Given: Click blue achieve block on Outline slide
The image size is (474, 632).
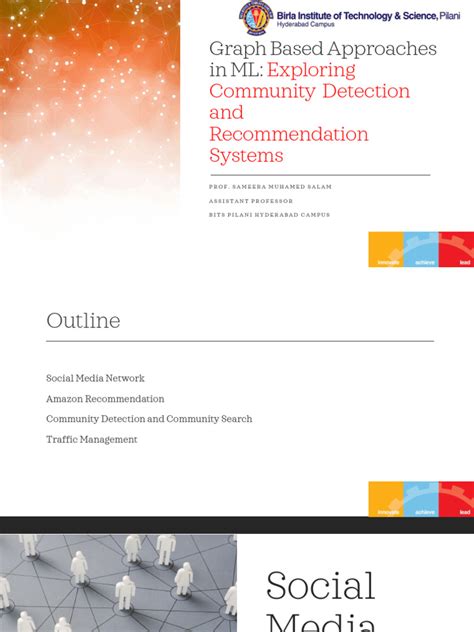Looking at the screenshot, I should [421, 499].
